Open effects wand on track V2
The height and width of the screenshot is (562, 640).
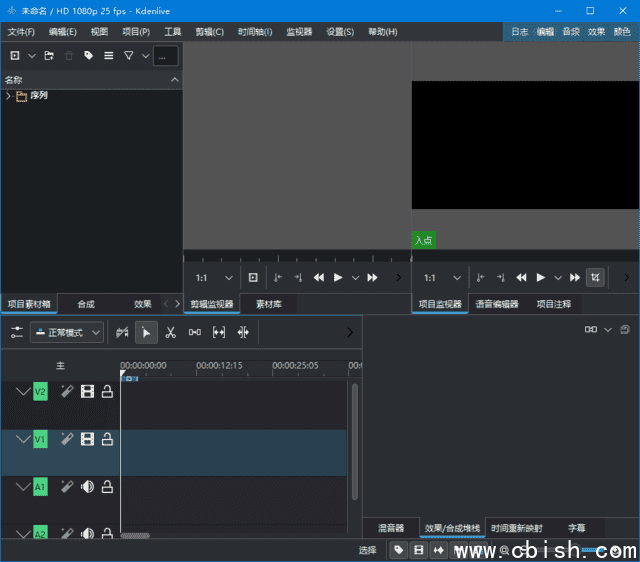(66, 392)
